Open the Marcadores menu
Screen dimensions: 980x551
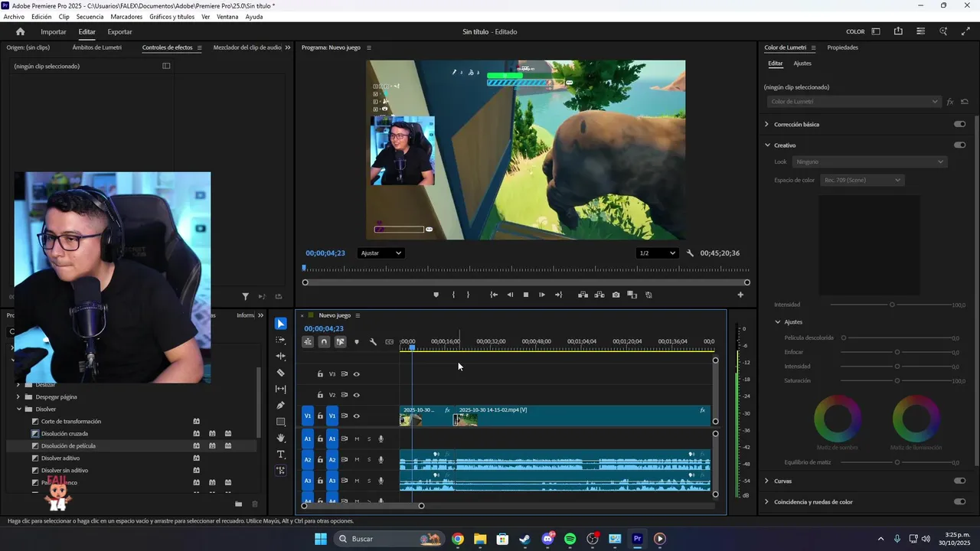tap(126, 17)
